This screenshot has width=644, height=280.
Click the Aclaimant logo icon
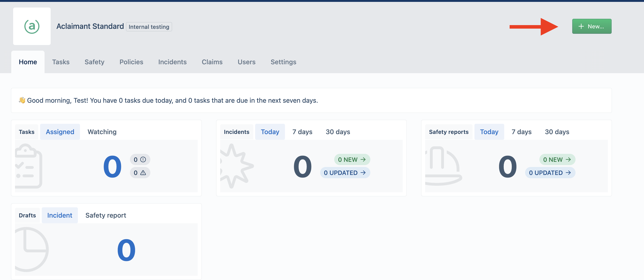point(32,26)
